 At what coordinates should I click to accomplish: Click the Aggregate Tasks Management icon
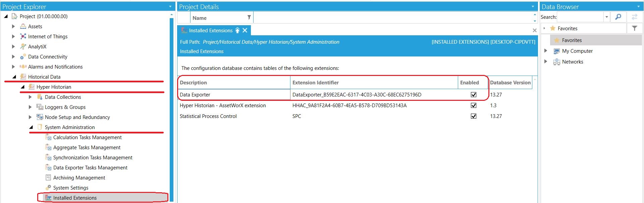[48, 147]
